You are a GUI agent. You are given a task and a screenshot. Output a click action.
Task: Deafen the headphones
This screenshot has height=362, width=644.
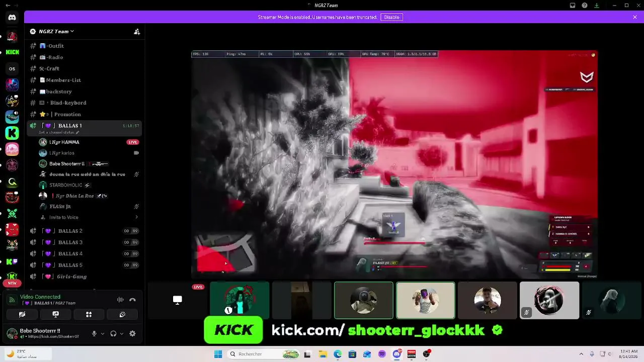pos(113,333)
